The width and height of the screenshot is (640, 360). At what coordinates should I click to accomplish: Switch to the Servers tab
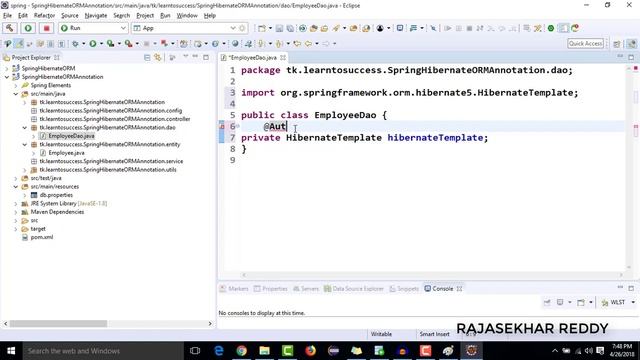(x=306, y=289)
